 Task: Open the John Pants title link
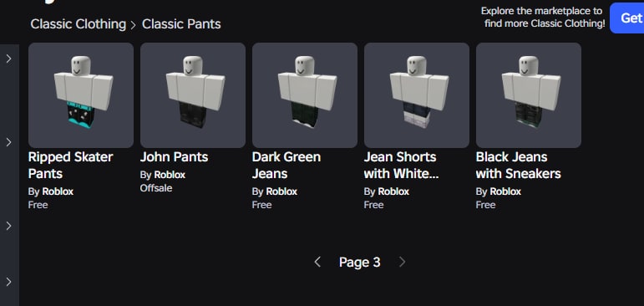[x=174, y=156]
